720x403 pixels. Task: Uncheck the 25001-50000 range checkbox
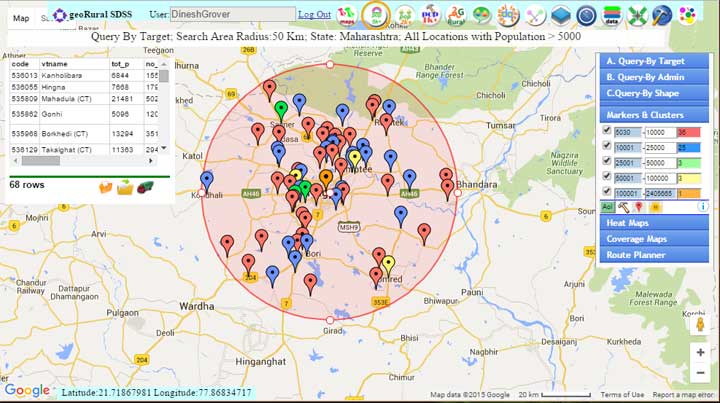pyautogui.click(x=607, y=161)
